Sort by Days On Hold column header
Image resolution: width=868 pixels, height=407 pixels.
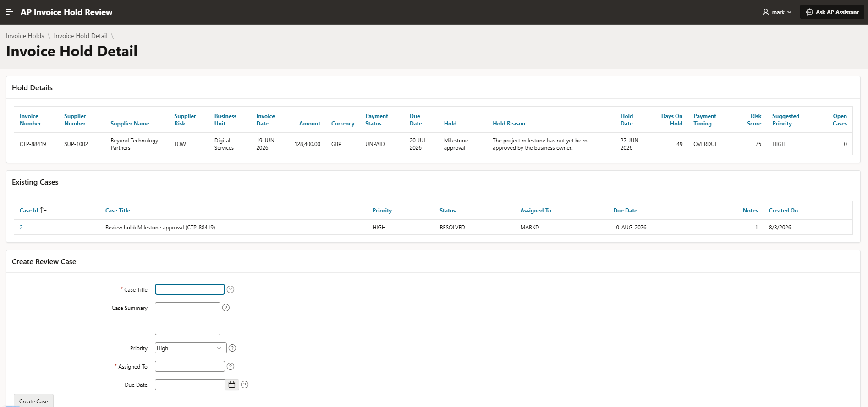coord(672,120)
